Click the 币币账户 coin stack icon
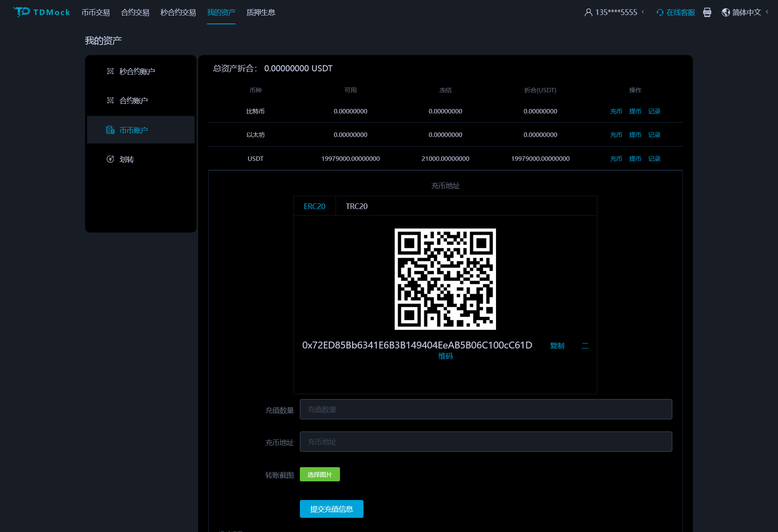This screenshot has width=778, height=532. [110, 130]
